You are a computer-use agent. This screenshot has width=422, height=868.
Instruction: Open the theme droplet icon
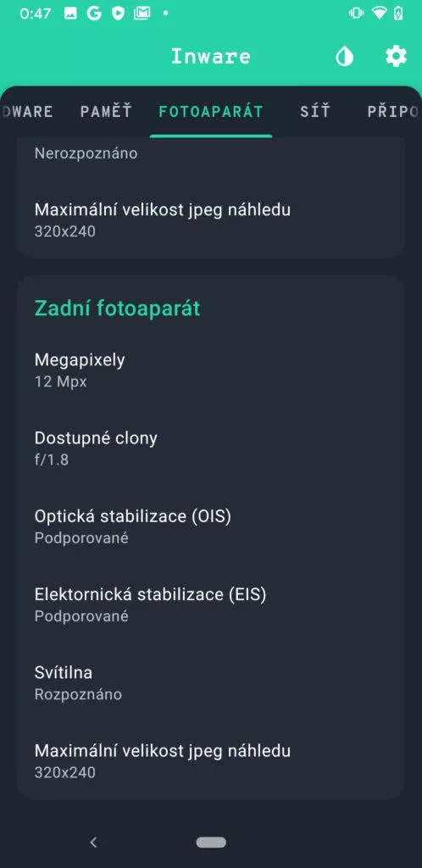[345, 57]
